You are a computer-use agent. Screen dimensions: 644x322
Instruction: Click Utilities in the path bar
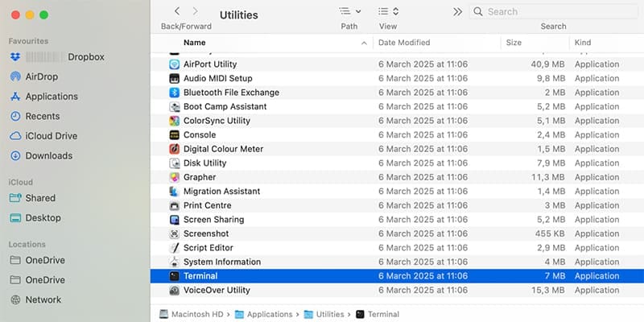[324, 315]
